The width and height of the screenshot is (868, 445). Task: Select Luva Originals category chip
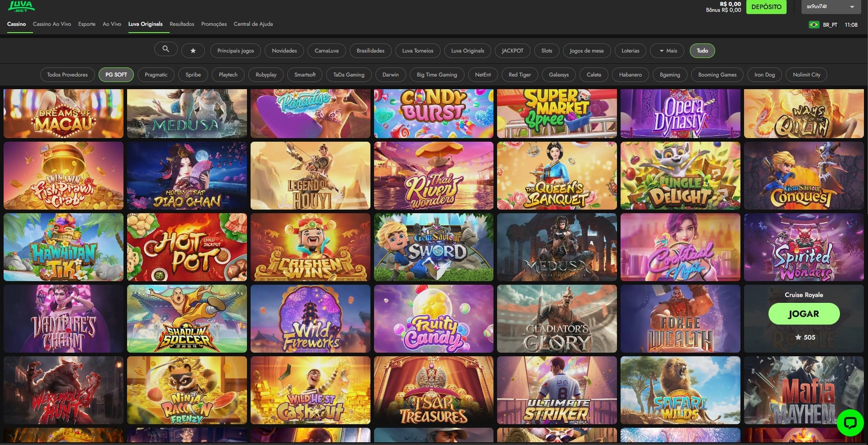point(468,51)
